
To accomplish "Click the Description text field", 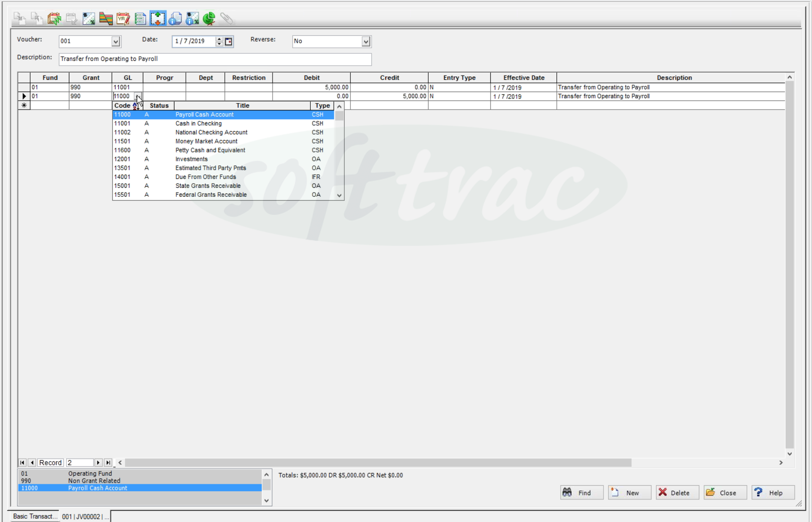I will [x=215, y=59].
